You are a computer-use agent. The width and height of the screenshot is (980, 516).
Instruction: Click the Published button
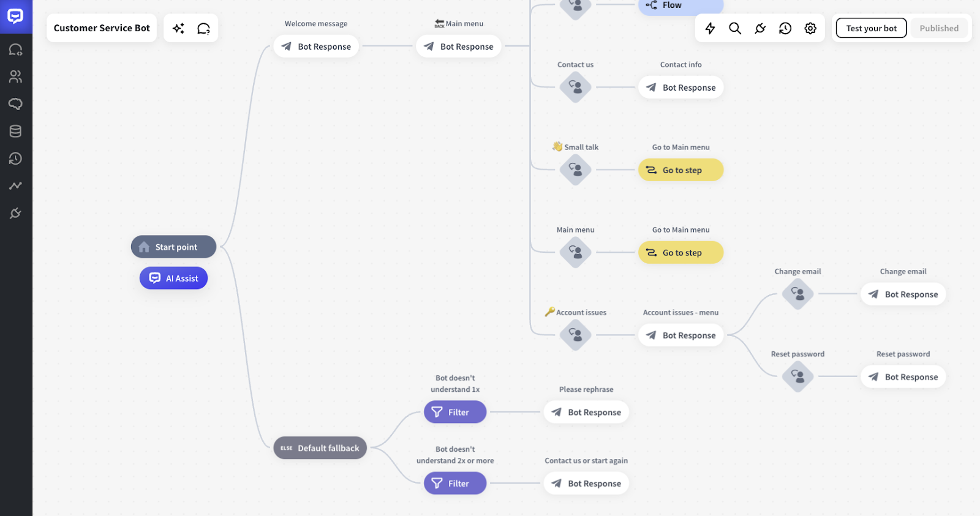point(938,28)
